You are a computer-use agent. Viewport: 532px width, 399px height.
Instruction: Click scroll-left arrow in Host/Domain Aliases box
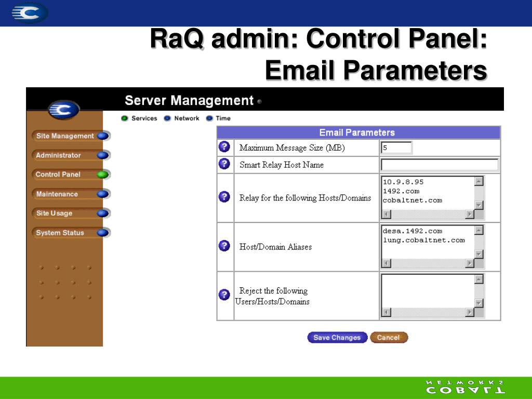[386, 263]
